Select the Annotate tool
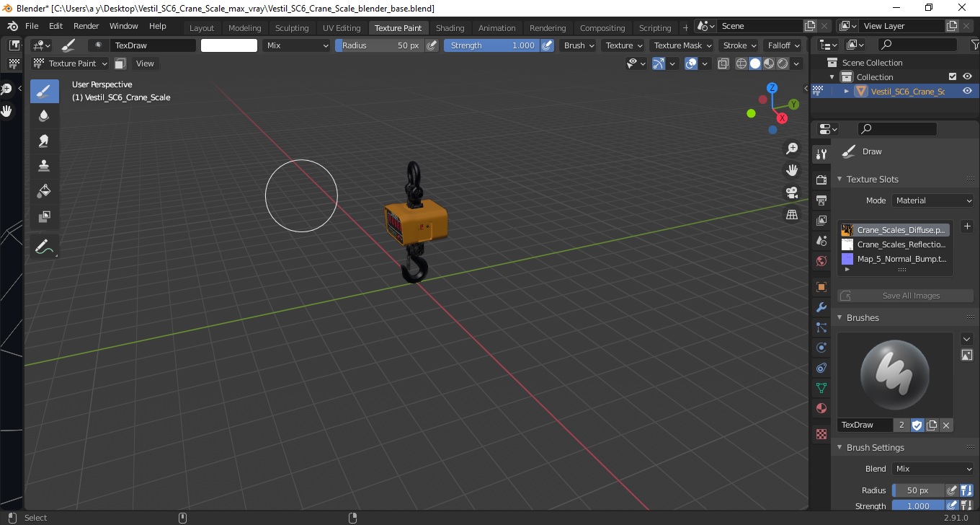Screen dimensions: 980x525 pos(44,246)
